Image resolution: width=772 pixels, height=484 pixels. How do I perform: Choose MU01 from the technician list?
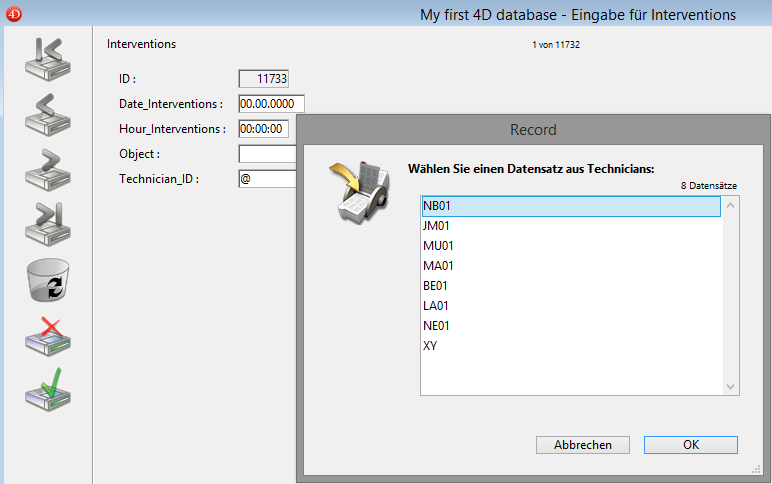[x=570, y=246]
